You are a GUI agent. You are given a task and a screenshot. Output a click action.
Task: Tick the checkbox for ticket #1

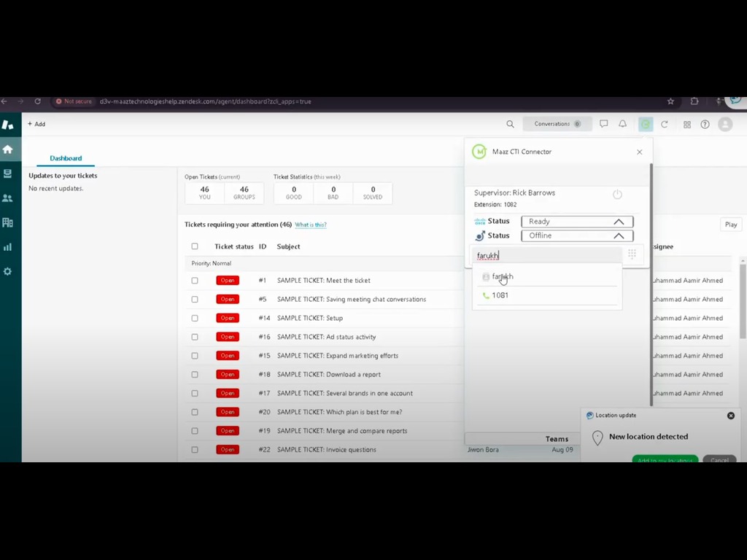tap(195, 281)
